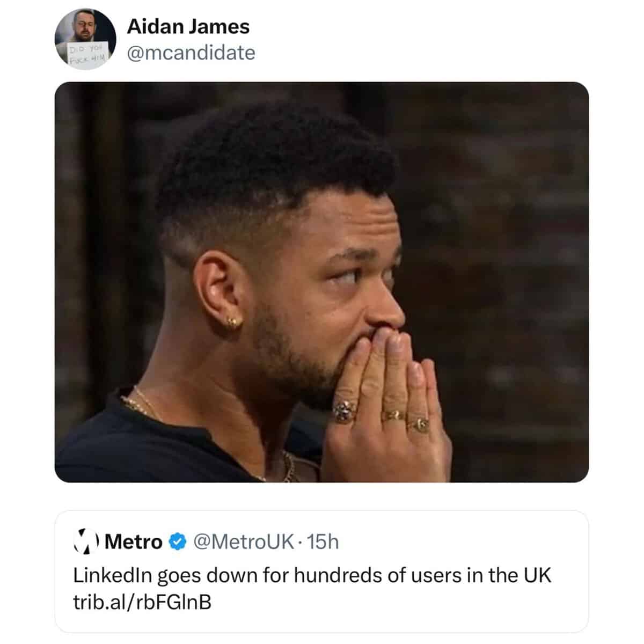Click the display name Aidan James
Screen dimensions: 644x644
point(188,27)
